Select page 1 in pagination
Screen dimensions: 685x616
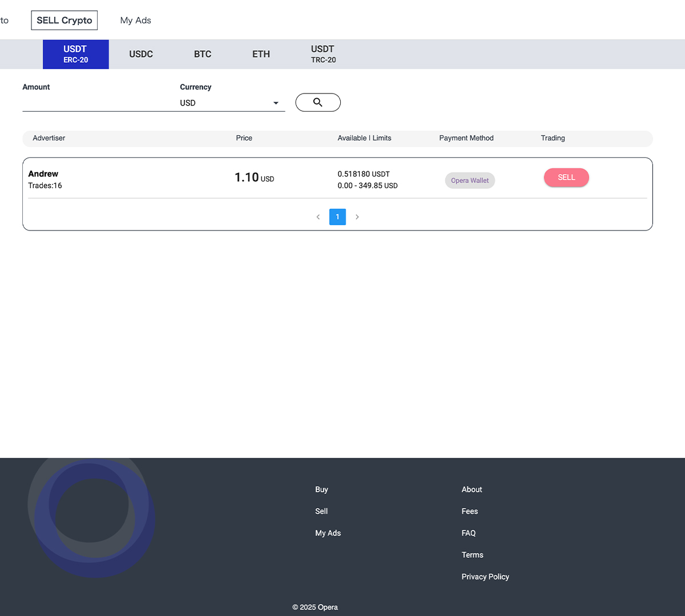tap(337, 217)
